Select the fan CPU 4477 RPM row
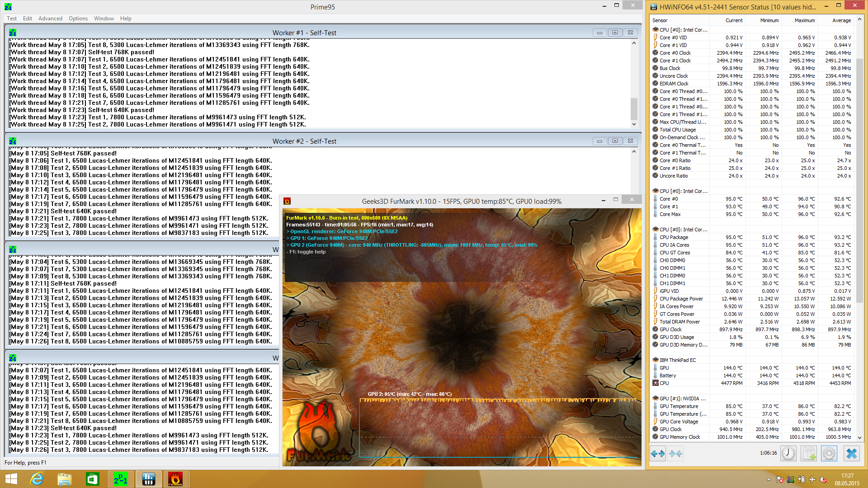868x488 pixels. (753, 383)
